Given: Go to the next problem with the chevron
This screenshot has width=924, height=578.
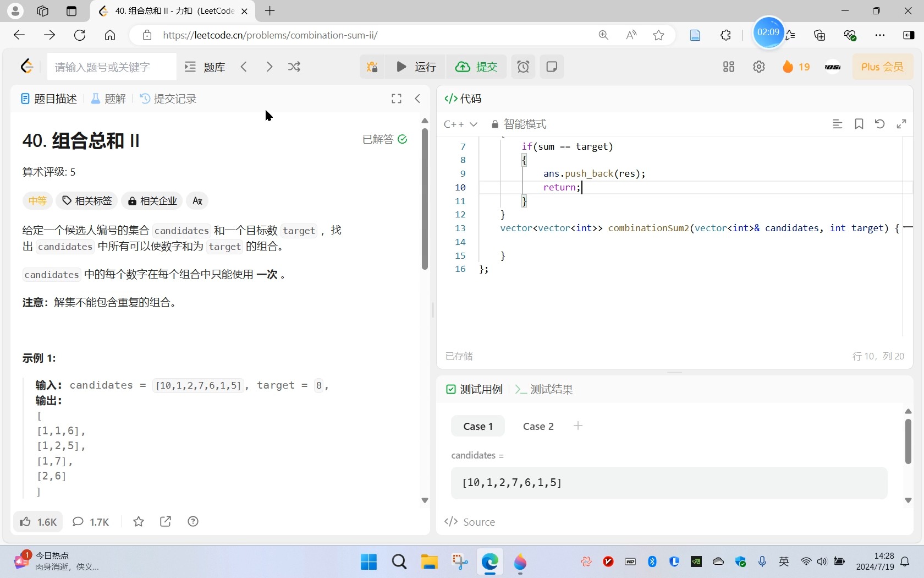Looking at the screenshot, I should 269,67.
